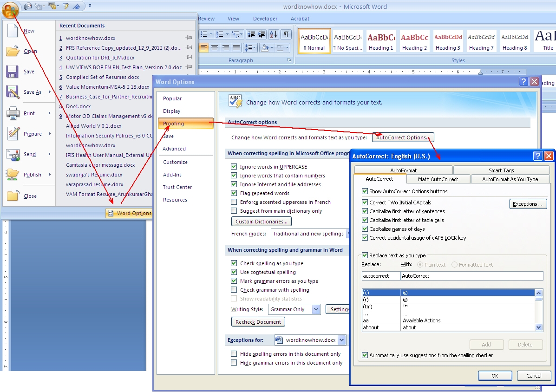
Task: Click the Sort A-Z icon
Action: pyautogui.click(x=274, y=34)
